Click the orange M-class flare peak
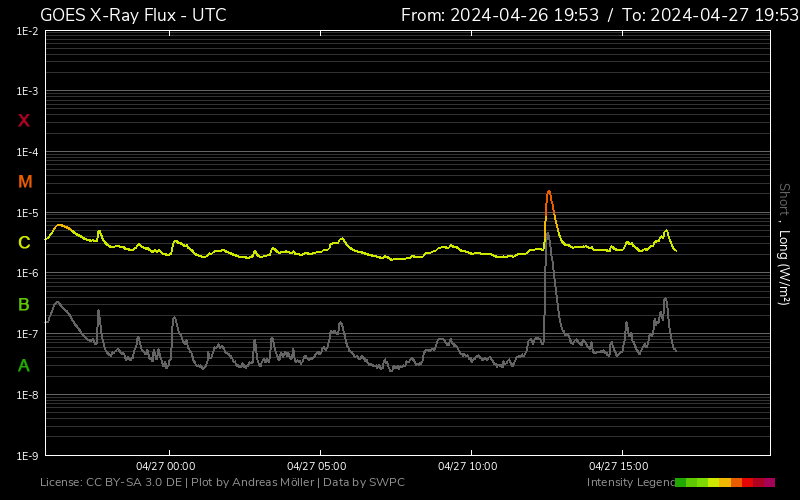Image resolution: width=800 pixels, height=500 pixels. tap(548, 192)
